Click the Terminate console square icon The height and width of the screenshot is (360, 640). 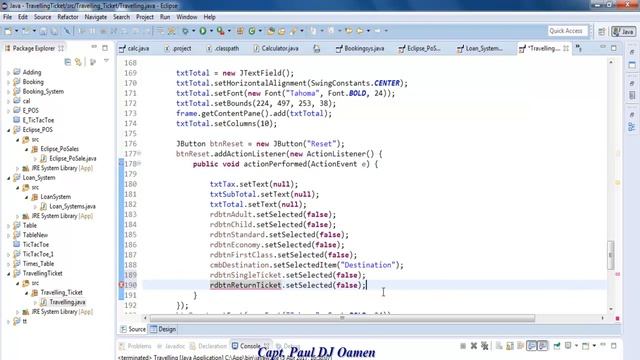(x=463, y=346)
